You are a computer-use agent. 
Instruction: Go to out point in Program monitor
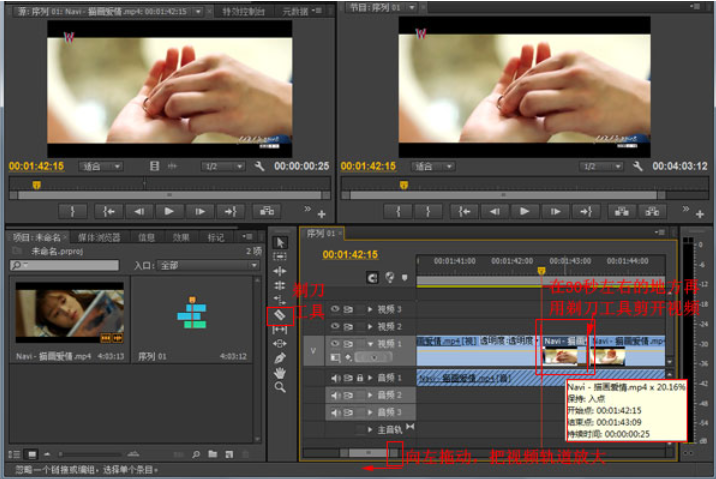(x=586, y=211)
